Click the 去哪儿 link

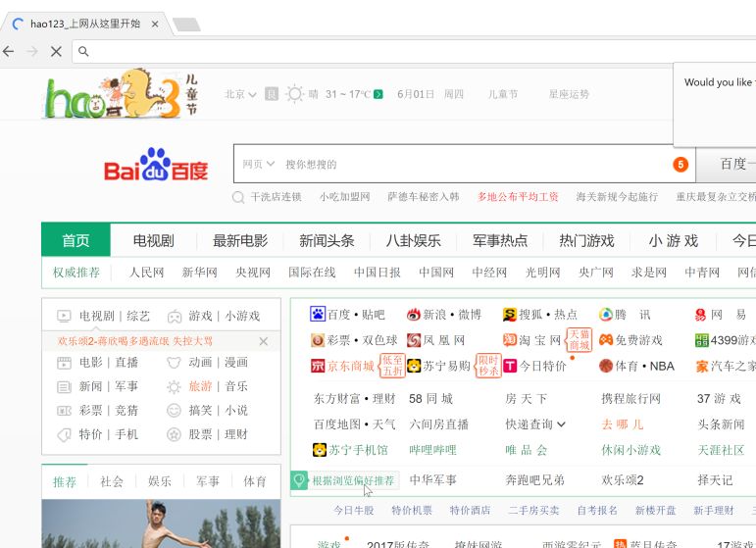(622, 424)
